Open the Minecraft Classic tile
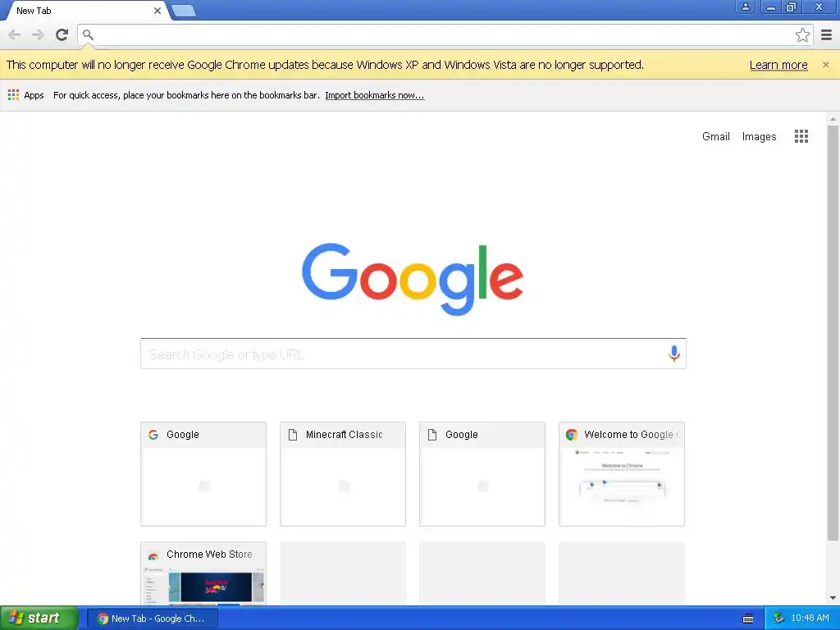The image size is (840, 630). [x=343, y=474]
